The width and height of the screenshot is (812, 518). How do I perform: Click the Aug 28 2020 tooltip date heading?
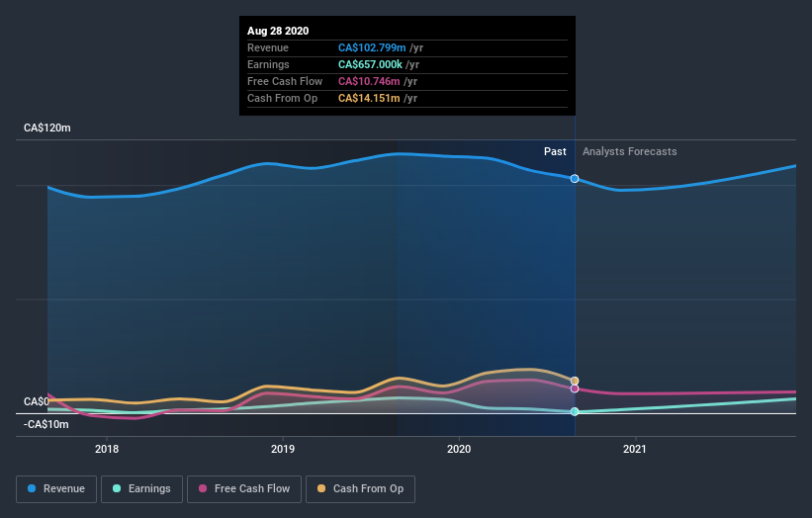(x=278, y=31)
